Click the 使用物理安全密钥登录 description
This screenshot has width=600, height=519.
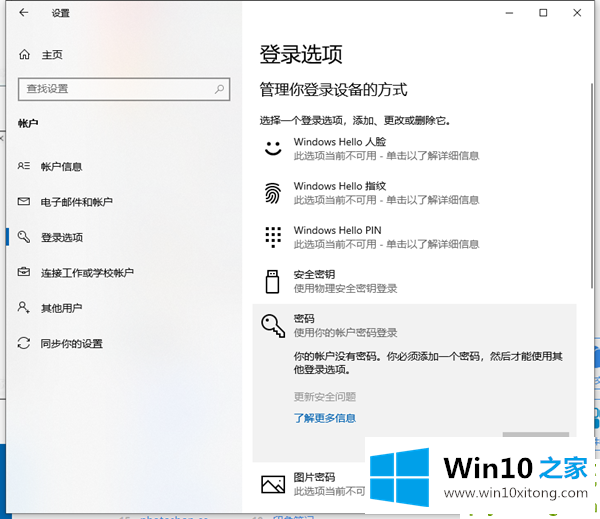coord(346,288)
